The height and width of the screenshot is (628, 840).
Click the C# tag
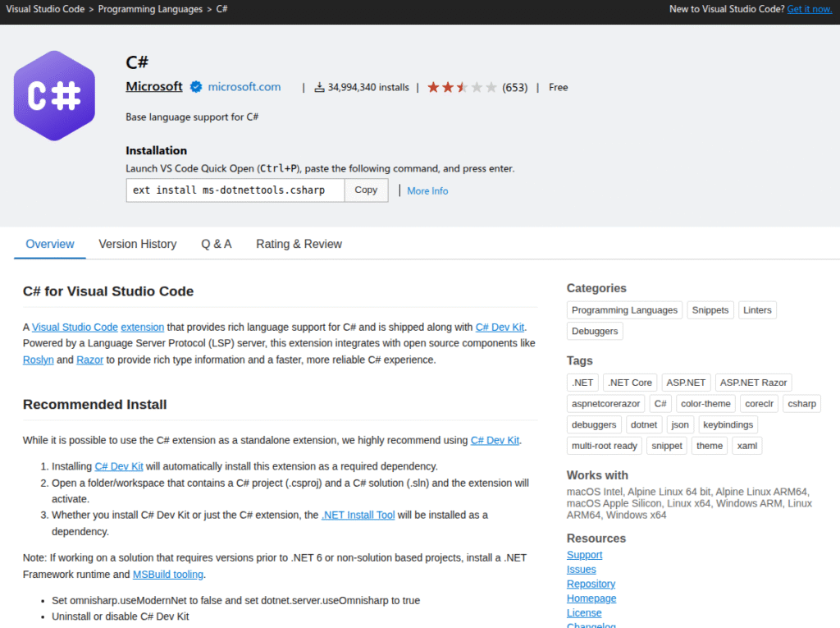coord(660,403)
